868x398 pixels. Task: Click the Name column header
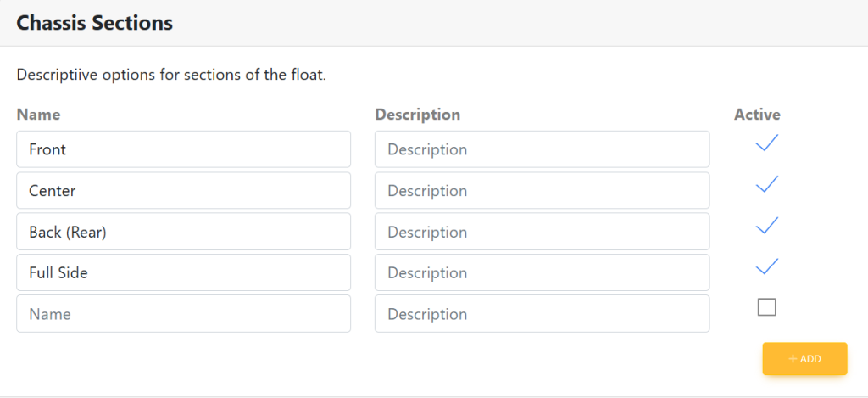(38, 114)
